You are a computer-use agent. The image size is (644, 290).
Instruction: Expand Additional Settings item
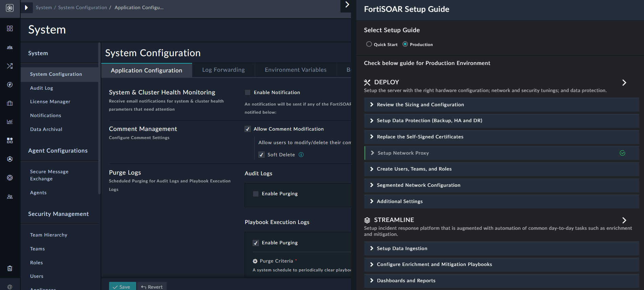501,201
